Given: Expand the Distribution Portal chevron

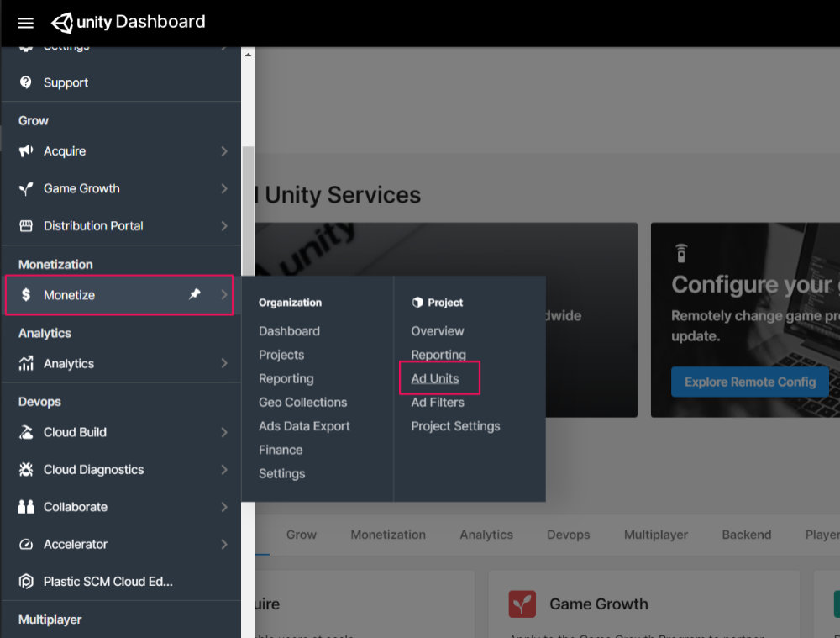Looking at the screenshot, I should pyautogui.click(x=224, y=226).
